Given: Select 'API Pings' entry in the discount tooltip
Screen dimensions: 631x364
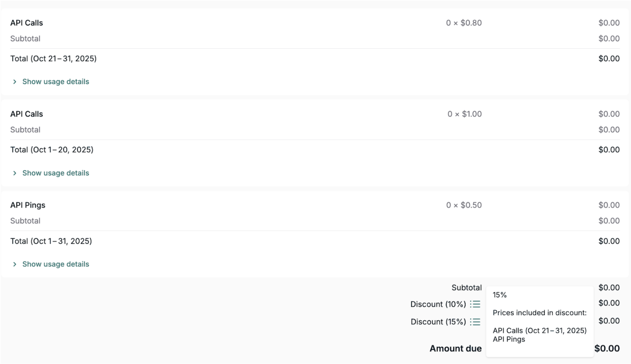Looking at the screenshot, I should (509, 339).
